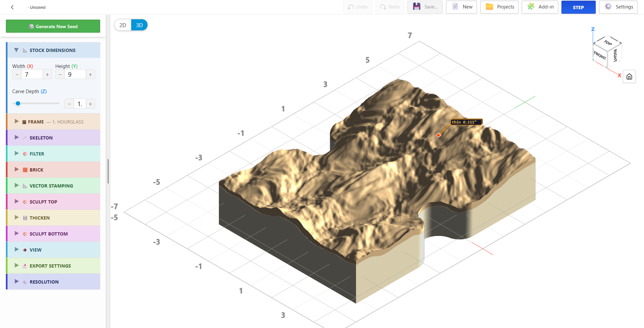
Task: Click the Export Settings section icon
Action: coord(25,266)
